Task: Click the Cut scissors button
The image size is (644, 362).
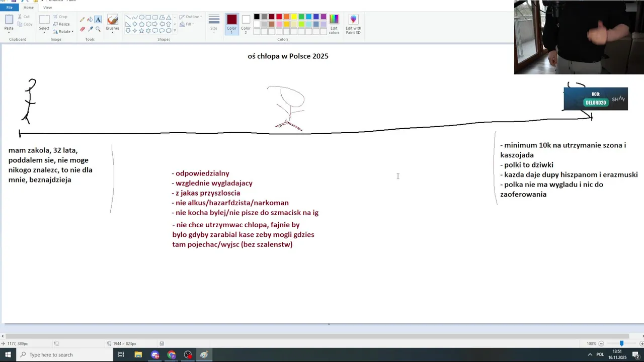Action: click(24, 17)
